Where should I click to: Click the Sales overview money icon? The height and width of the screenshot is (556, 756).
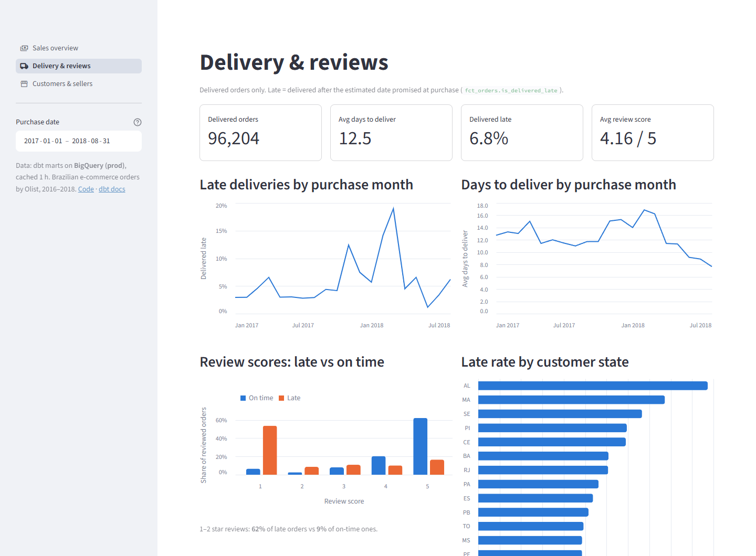[24, 48]
